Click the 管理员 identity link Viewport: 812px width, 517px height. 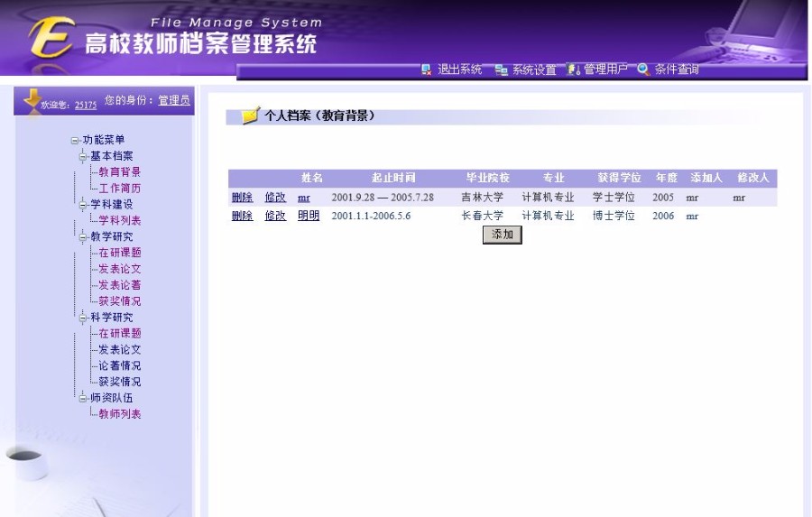pos(174,100)
